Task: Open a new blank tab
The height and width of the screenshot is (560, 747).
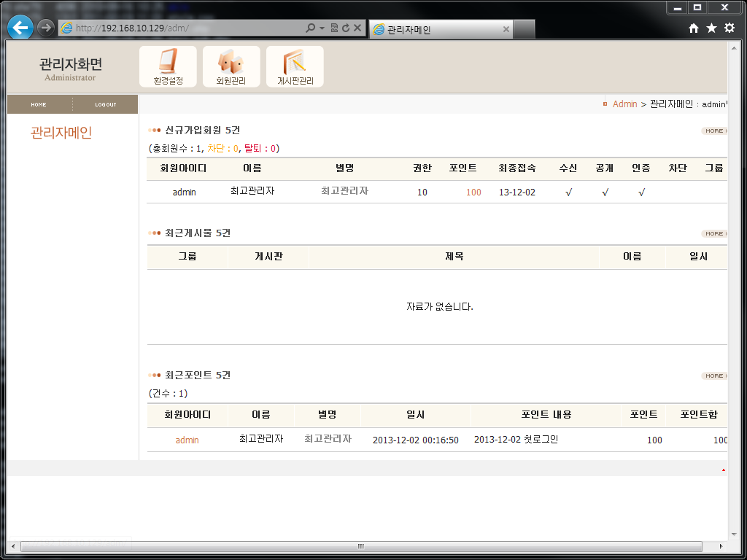Action: (x=525, y=29)
